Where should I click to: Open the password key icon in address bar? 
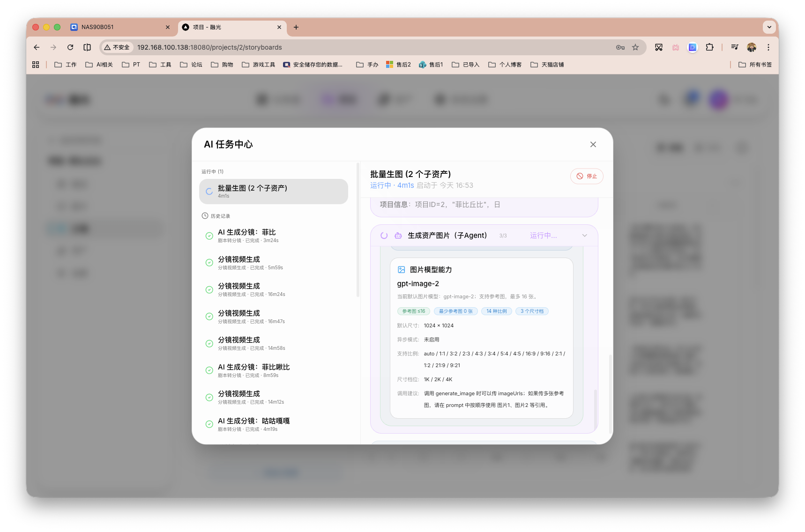(x=620, y=47)
